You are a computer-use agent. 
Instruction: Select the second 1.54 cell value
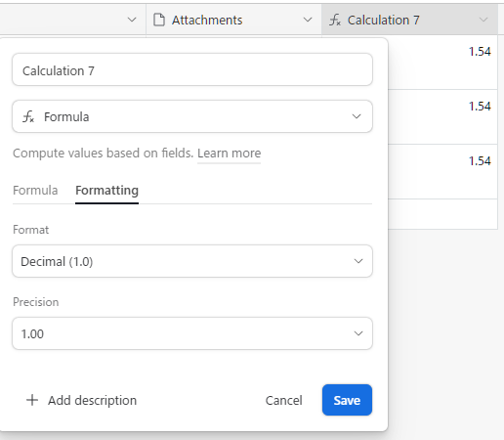tap(480, 107)
